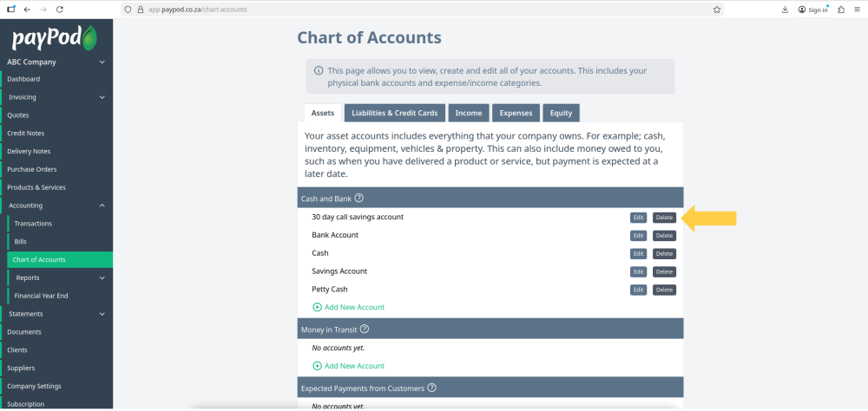
Task: Delete the Cash account
Action: click(664, 254)
